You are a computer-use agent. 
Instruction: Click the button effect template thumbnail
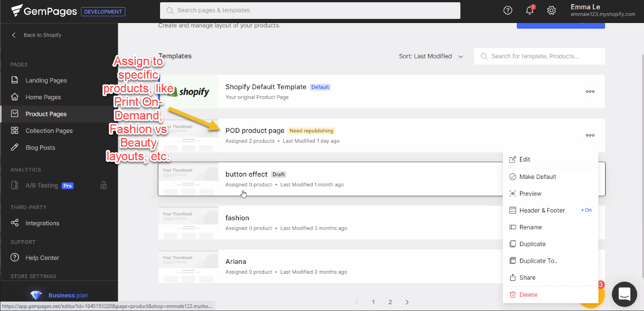188,179
